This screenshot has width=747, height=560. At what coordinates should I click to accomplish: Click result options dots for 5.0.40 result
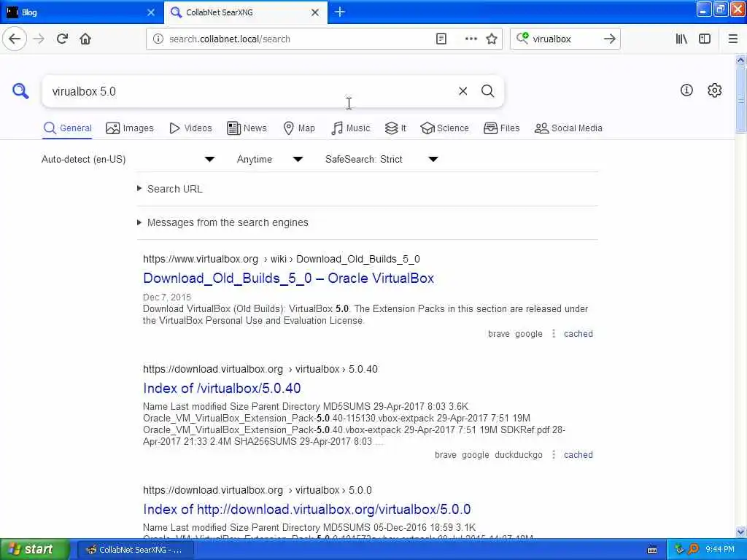point(553,454)
